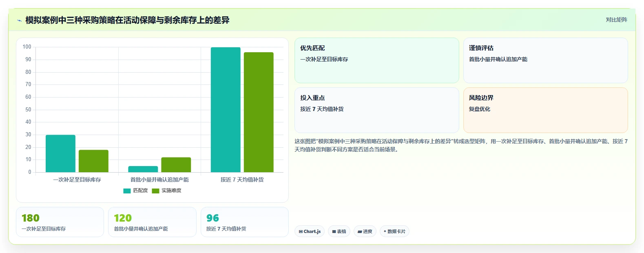Open the 投入重点 card

(x=377, y=110)
